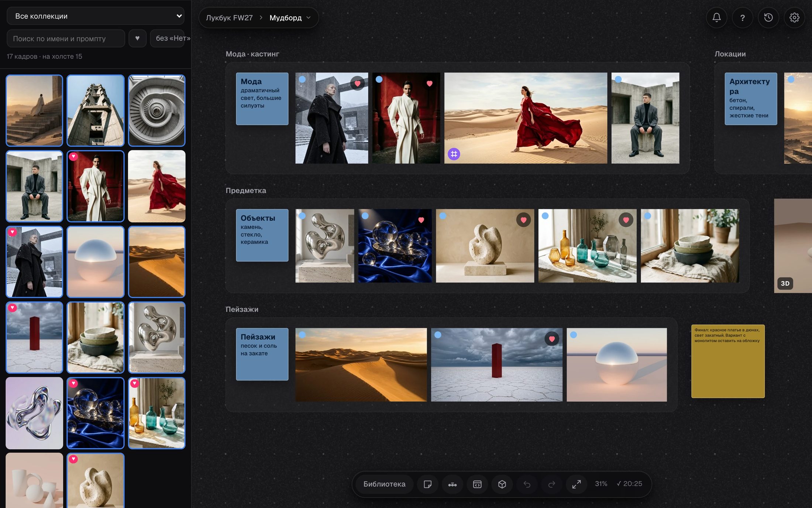Click blue dot on ceramic bowls canvas image
The image size is (812, 508).
click(x=647, y=216)
